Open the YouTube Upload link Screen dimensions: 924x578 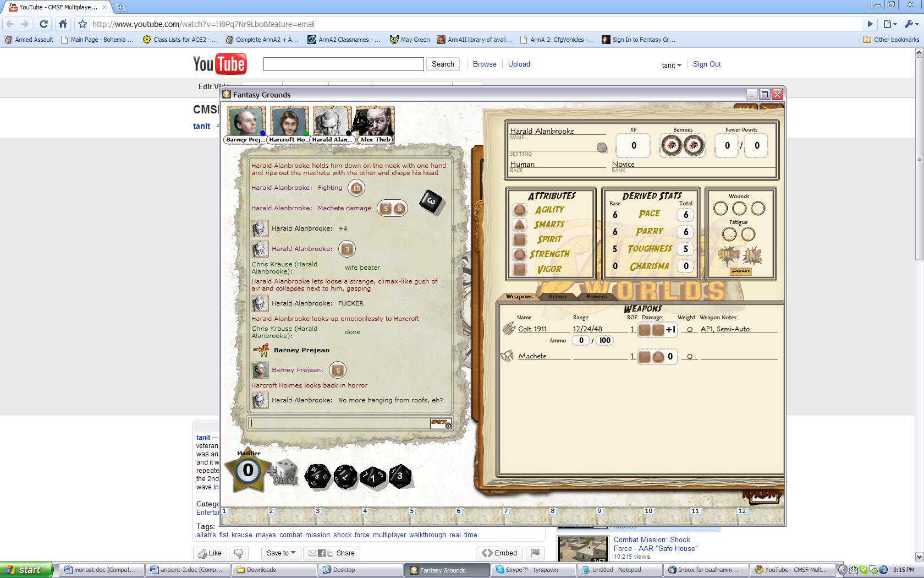(519, 64)
